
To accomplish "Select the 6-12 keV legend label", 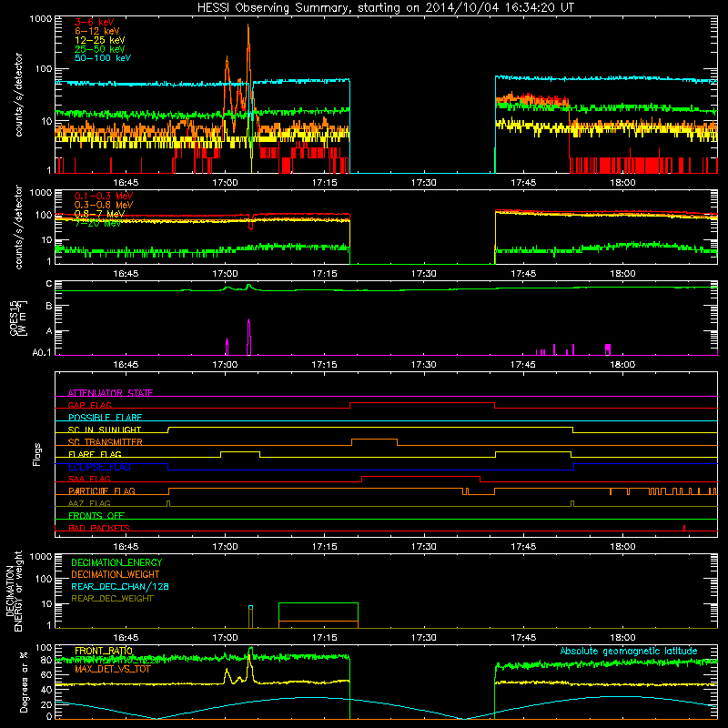I will pos(97,31).
